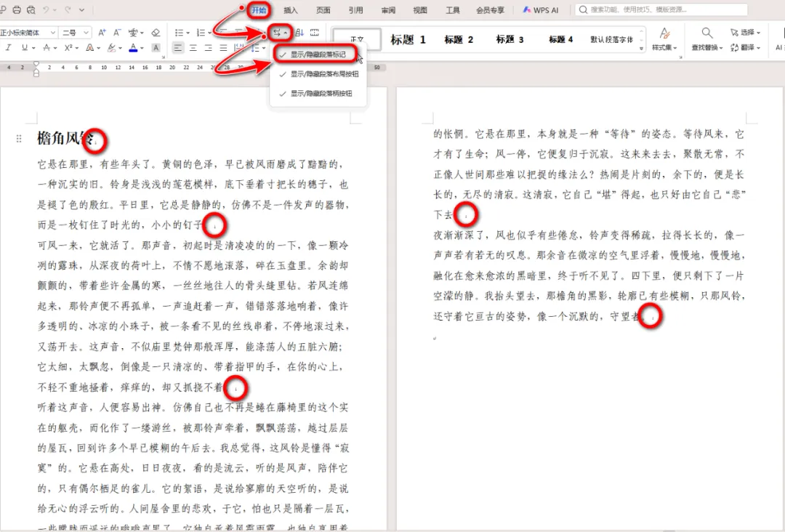Click the underline U icon

pyautogui.click(x=25, y=47)
